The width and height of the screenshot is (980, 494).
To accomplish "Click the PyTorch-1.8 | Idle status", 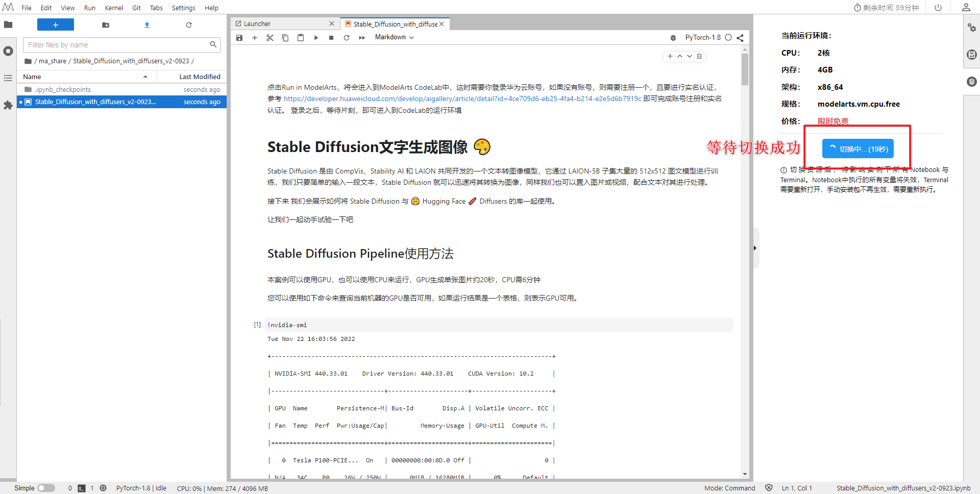I will point(141,488).
